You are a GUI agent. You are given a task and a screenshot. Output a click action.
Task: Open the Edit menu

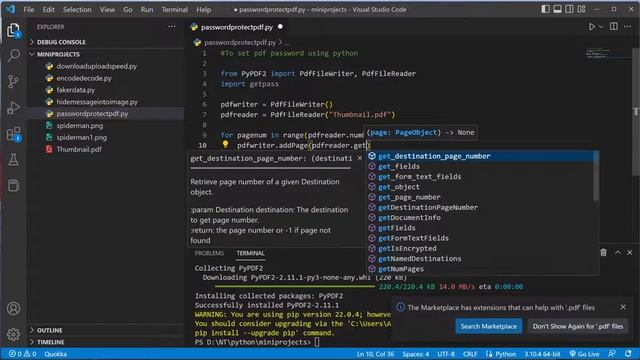pyautogui.click(x=48, y=9)
